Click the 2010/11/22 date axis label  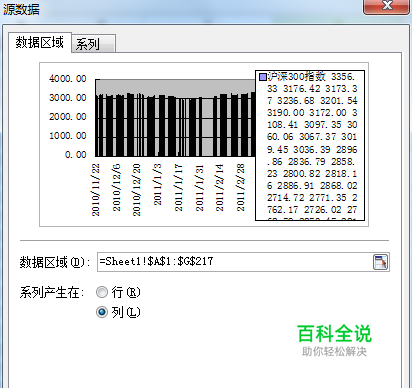[x=96, y=190]
